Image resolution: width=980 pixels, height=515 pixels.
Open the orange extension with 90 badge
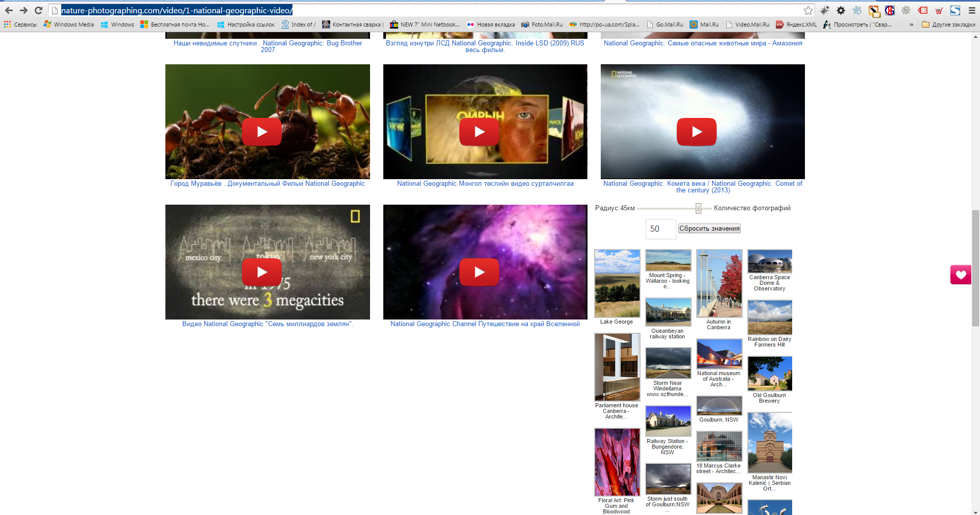click(x=874, y=10)
